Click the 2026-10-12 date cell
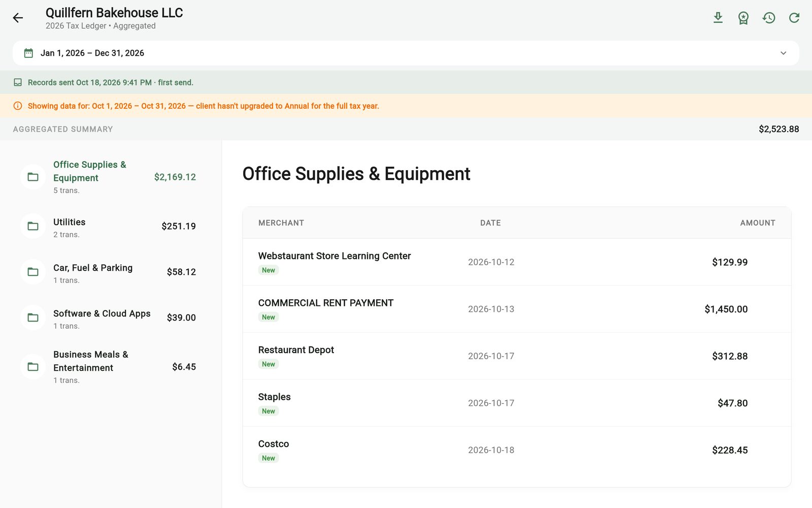The height and width of the screenshot is (508, 812). coord(491,262)
